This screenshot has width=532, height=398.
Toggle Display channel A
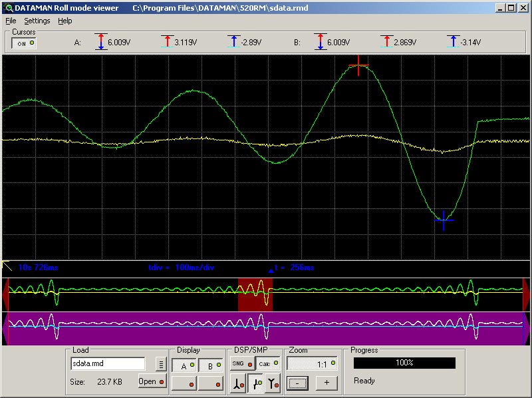point(184,365)
